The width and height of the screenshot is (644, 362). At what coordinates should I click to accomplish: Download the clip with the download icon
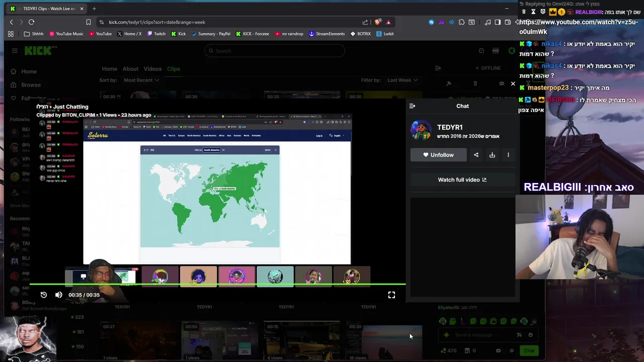pos(492,155)
